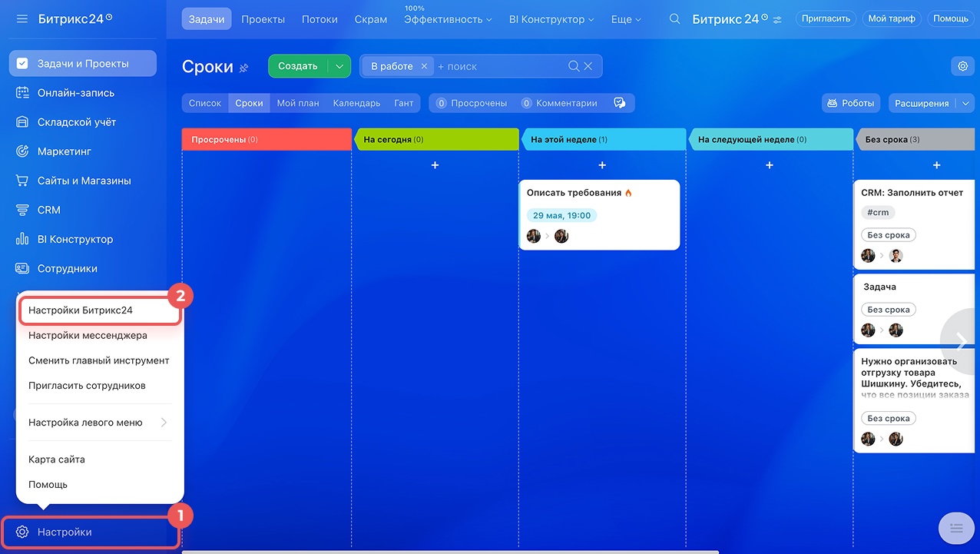Screen dimensions: 980x554
Task: Toggle the hamburger menu in the top-left corner
Action: pos(22,18)
